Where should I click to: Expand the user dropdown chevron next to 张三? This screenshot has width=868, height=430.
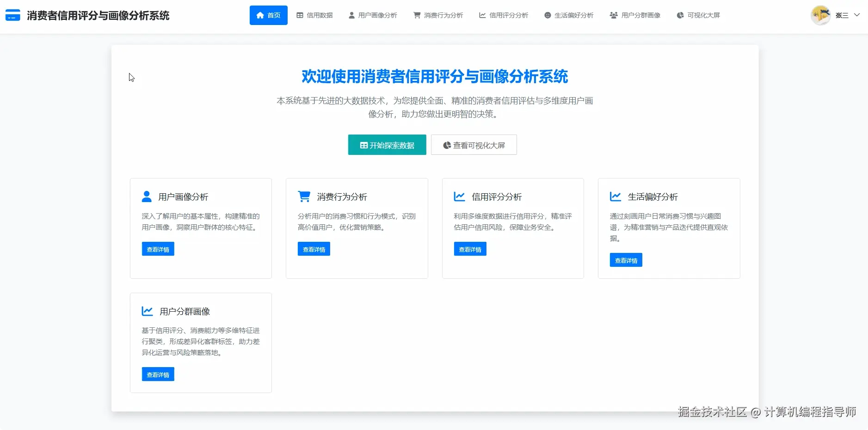click(857, 15)
